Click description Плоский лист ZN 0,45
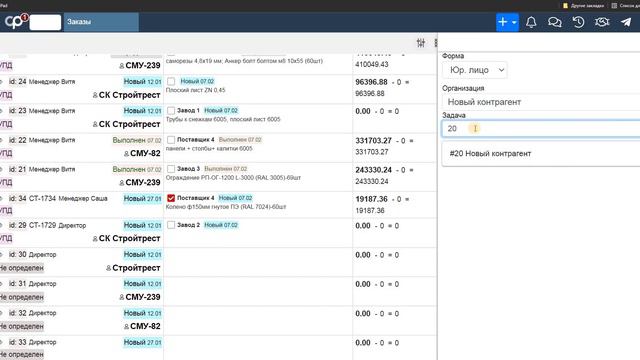Screen dimensions: 640x360 tap(196, 90)
